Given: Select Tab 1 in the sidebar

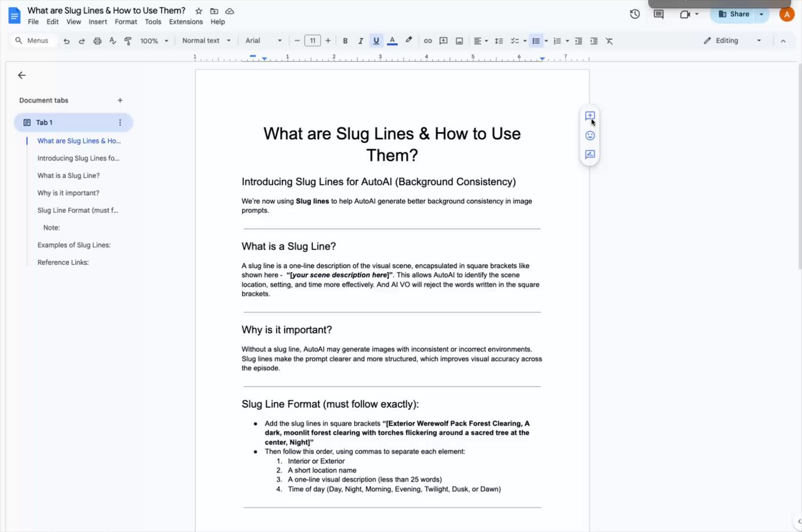Looking at the screenshot, I should point(73,122).
